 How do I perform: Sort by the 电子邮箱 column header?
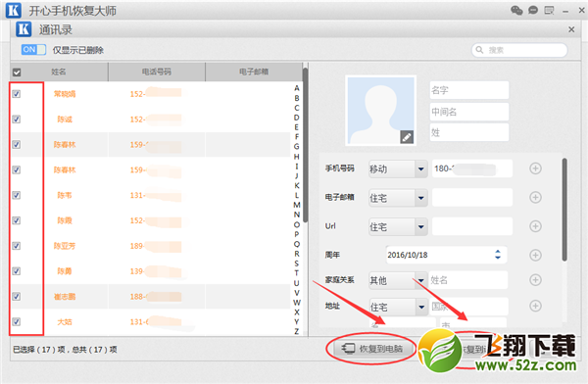click(x=254, y=72)
